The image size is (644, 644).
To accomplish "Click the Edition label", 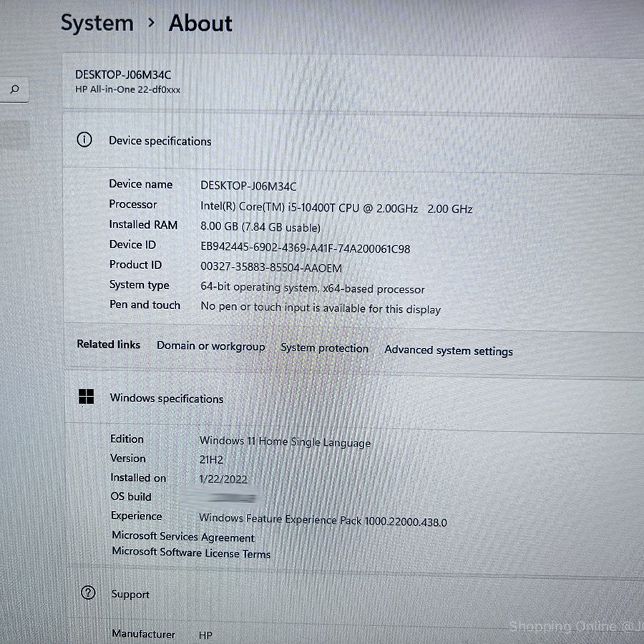I will (x=127, y=439).
